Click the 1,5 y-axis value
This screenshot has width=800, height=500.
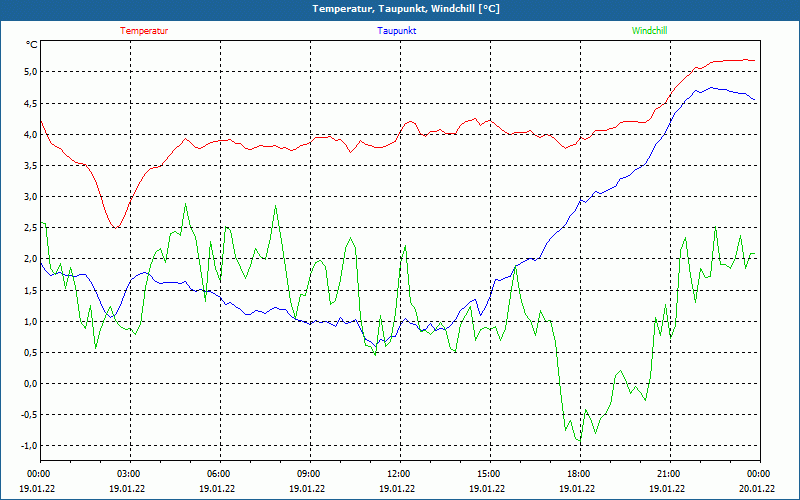(31, 291)
